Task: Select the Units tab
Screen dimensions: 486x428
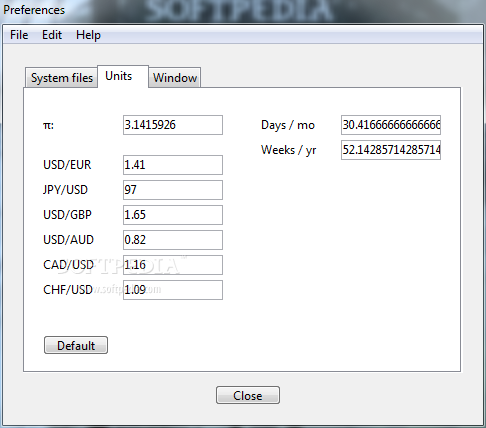Action: coord(123,76)
